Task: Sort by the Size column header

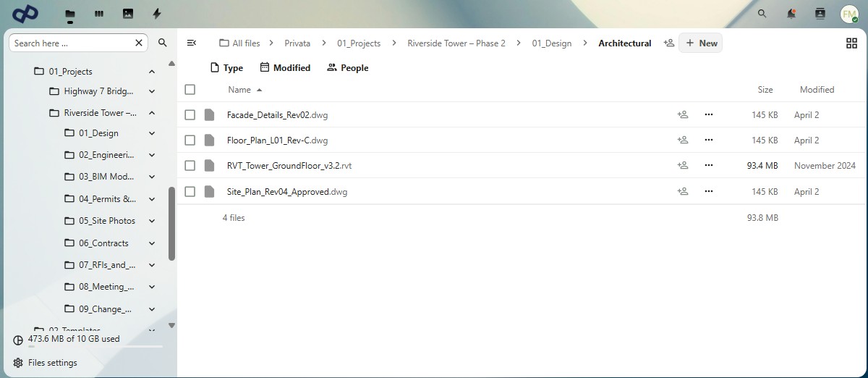Action: (x=765, y=90)
